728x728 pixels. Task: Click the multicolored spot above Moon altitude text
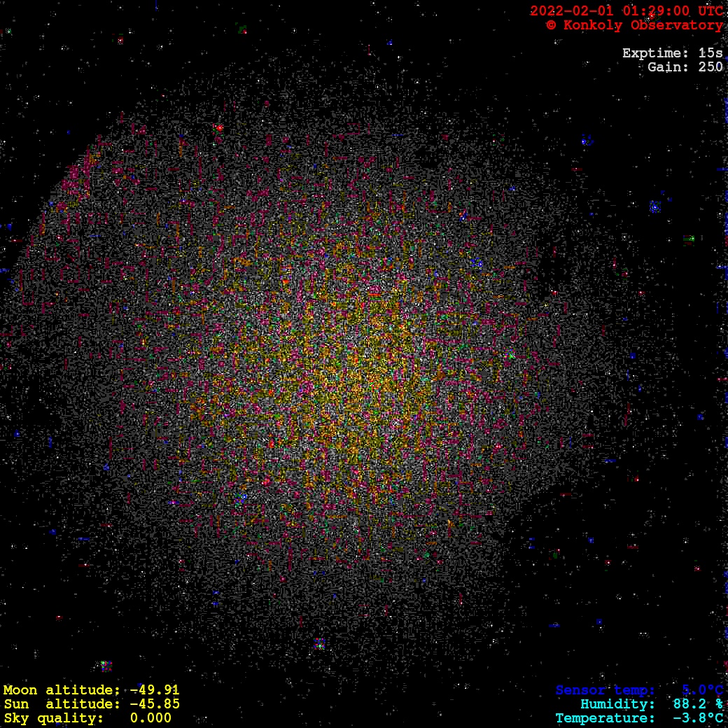[x=106, y=666]
